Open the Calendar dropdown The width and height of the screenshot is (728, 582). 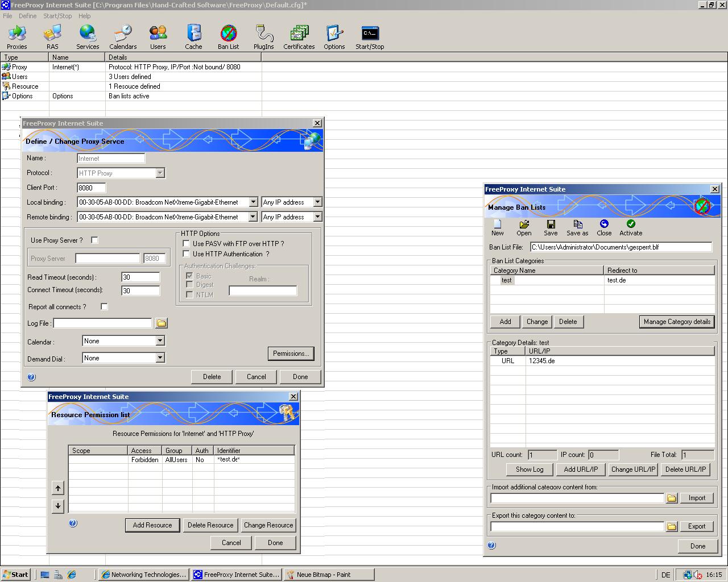point(160,341)
